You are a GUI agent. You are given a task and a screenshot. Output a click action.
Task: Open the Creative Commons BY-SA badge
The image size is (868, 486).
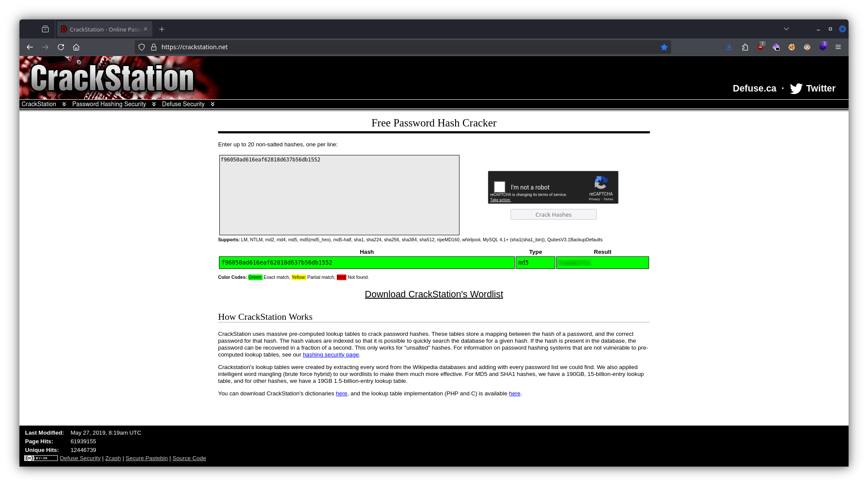pyautogui.click(x=41, y=458)
